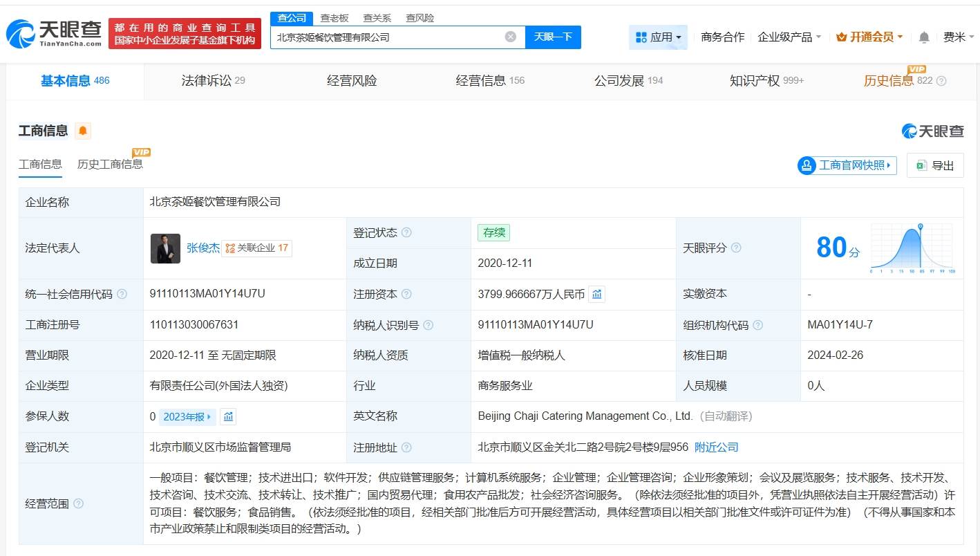Image resolution: width=980 pixels, height=556 pixels.
Task: Click the chart icon beside 注册资本
Action: [x=596, y=294]
